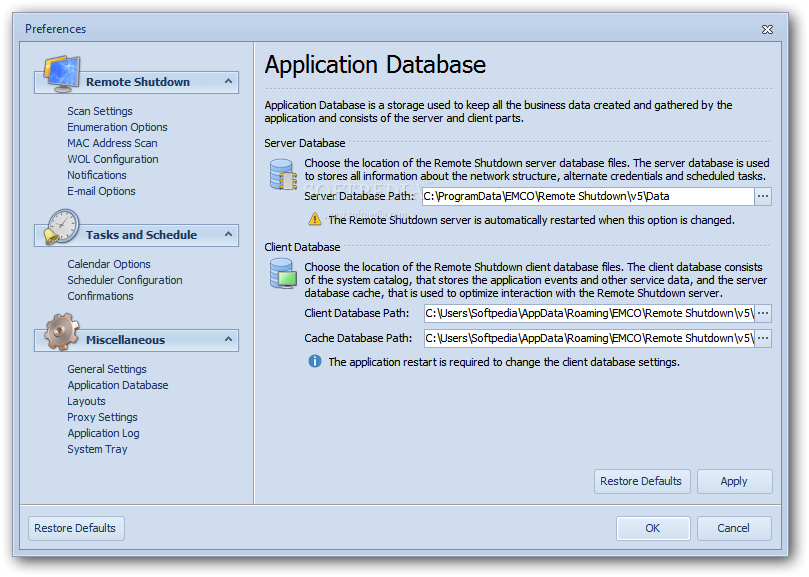The image size is (809, 577).
Task: Open Layouts page
Action: point(86,401)
